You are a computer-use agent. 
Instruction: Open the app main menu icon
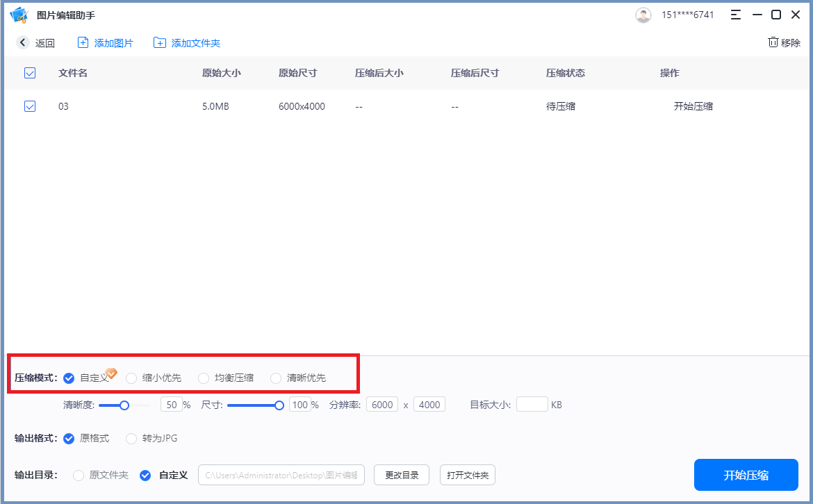point(735,14)
